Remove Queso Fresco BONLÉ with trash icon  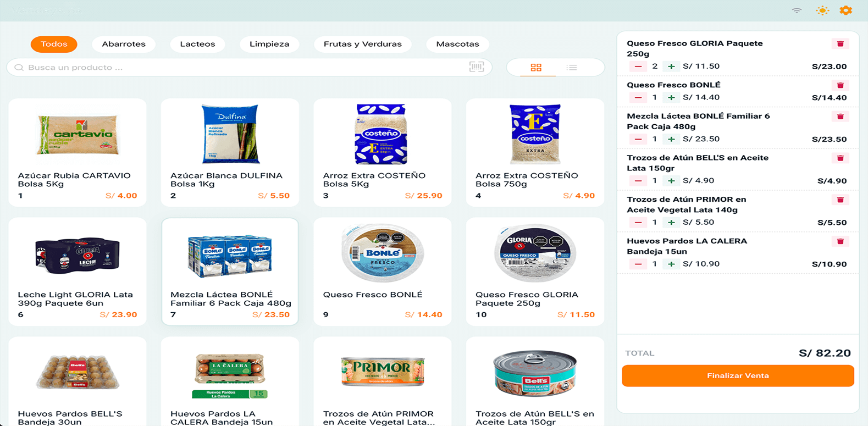pos(840,85)
